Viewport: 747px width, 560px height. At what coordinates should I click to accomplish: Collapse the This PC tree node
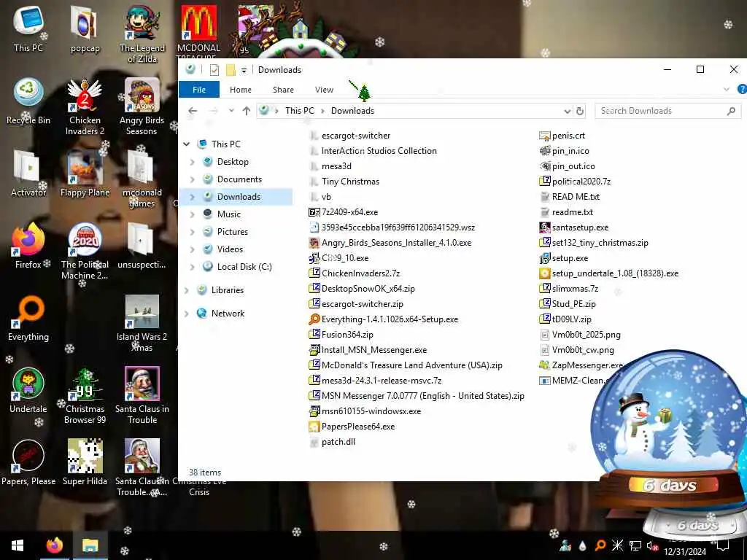coord(187,144)
